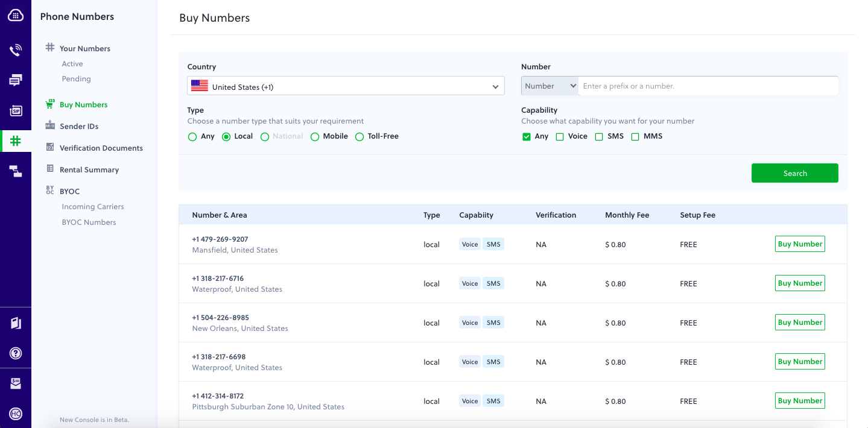Open Sender IDs in the side menu
Image resolution: width=868 pixels, height=428 pixels.
click(x=78, y=126)
